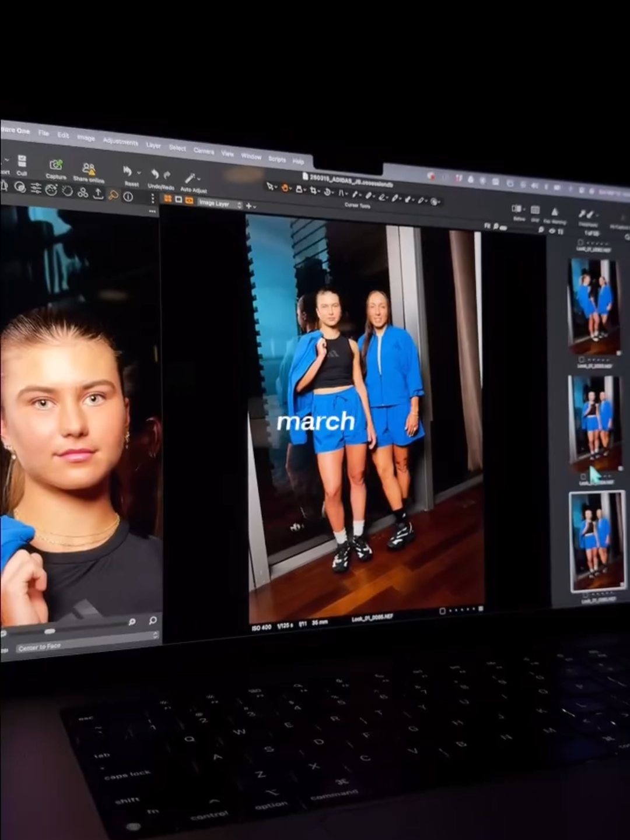Click the color tag square under viewer image
The image size is (630, 840).
pyautogui.click(x=442, y=611)
